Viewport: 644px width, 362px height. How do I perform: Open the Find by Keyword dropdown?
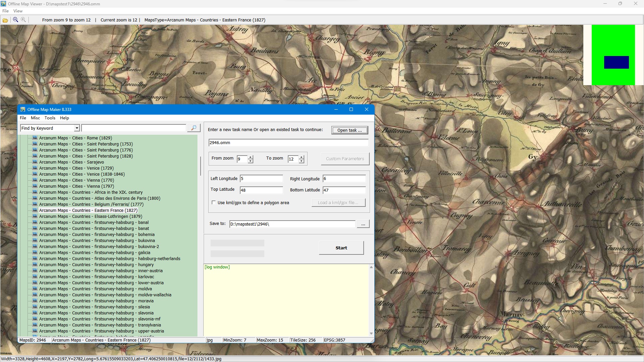coord(77,128)
